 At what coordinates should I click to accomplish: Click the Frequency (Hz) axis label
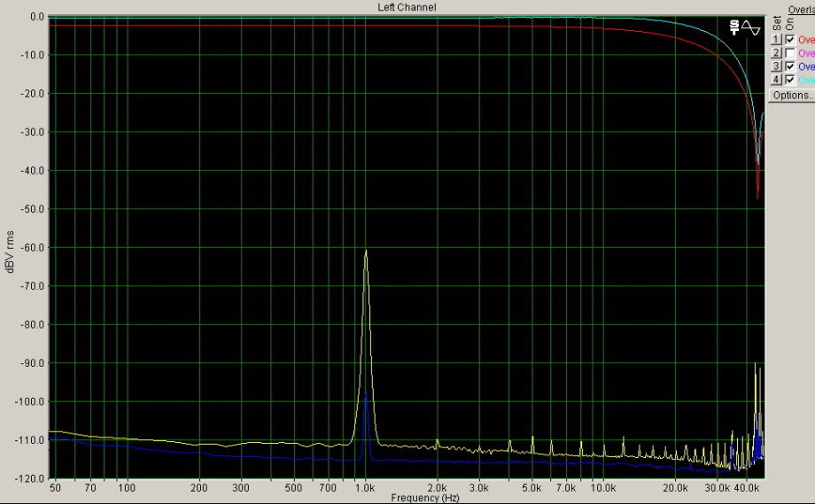[x=424, y=498]
